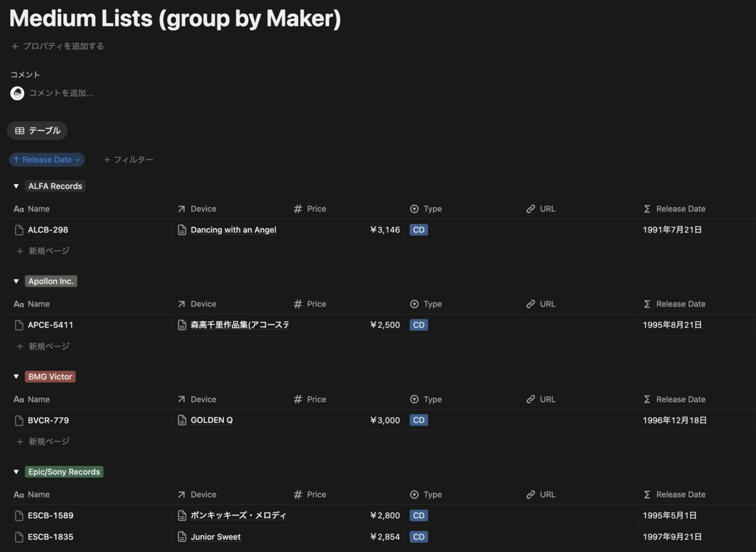Click URL column header in BMG Victor group
This screenshot has height=552, width=756.
[x=541, y=400]
